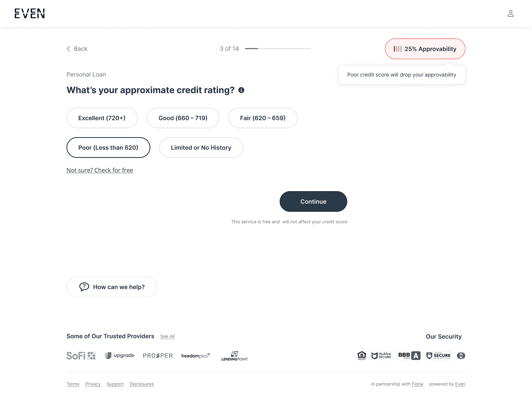Screen dimensions: 532x396
Task: Click the Equal Housing Opportunity icon
Action: pyautogui.click(x=362, y=356)
